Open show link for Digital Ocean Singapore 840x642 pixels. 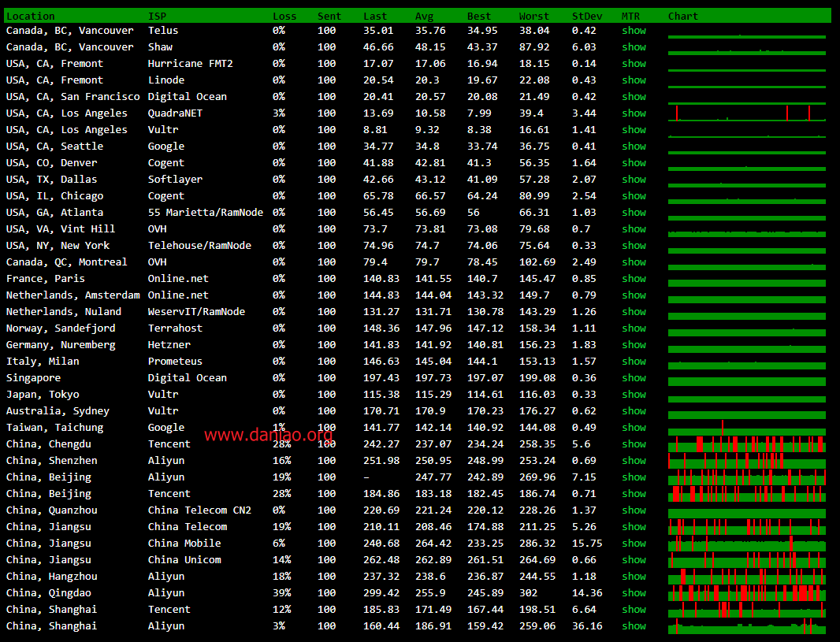634,378
